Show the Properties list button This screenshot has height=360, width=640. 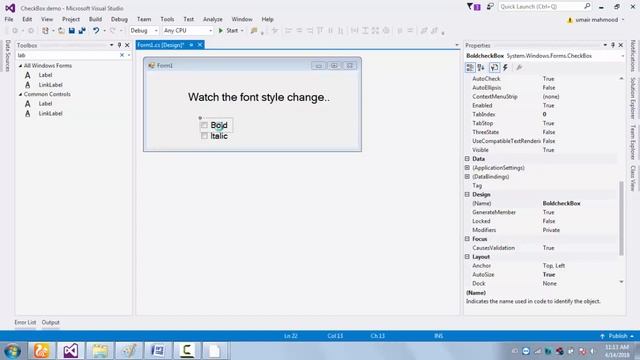point(494,67)
